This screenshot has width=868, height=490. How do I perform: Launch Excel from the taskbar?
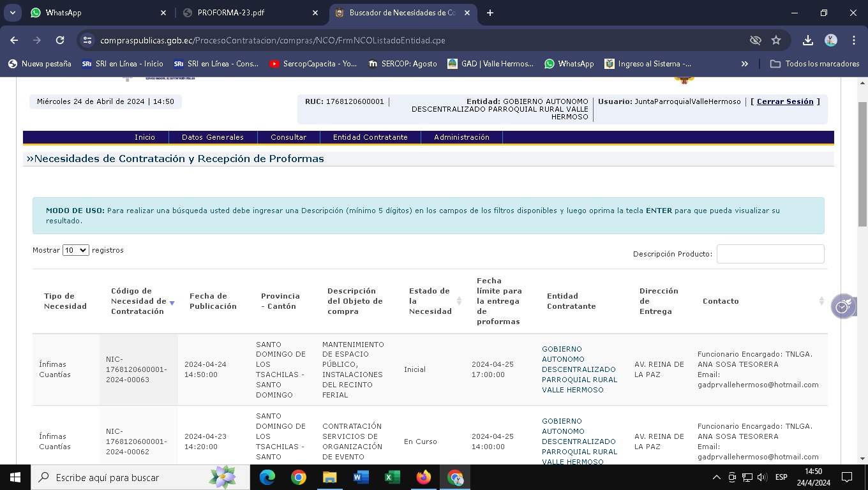392,477
